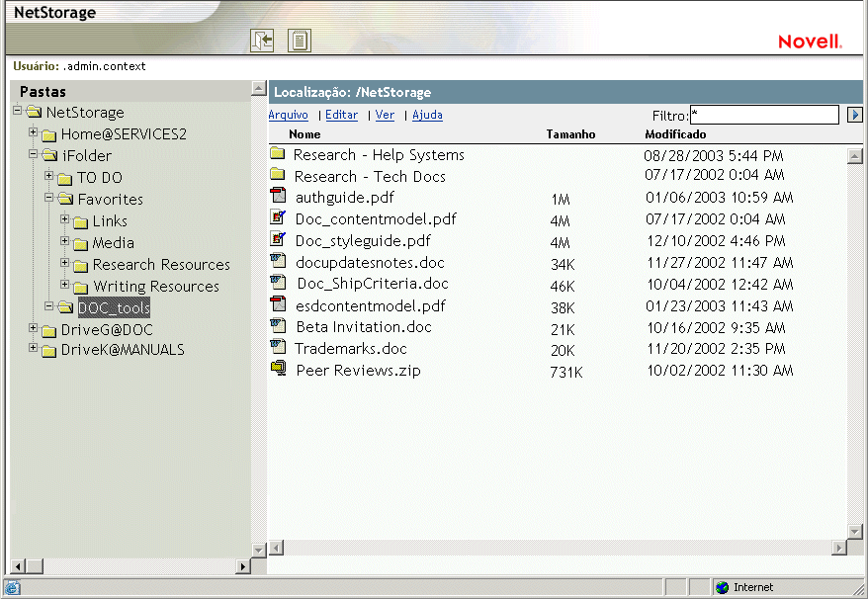Collapse the iFolder tree node

[x=34, y=153]
